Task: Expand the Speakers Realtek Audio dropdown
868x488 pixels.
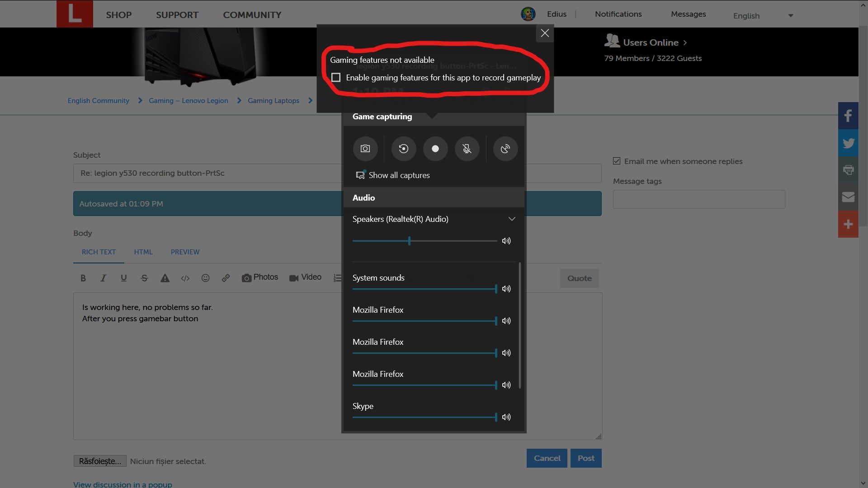Action: [511, 219]
